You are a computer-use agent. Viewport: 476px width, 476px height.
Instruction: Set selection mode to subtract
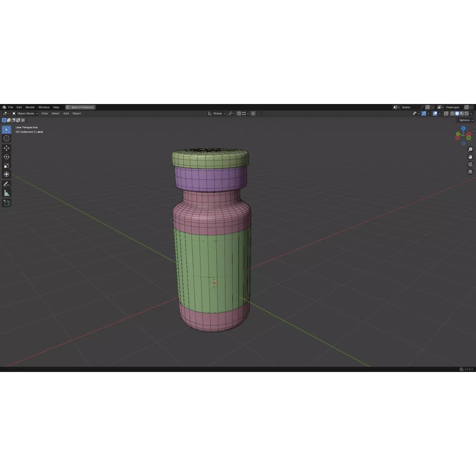coord(13,120)
